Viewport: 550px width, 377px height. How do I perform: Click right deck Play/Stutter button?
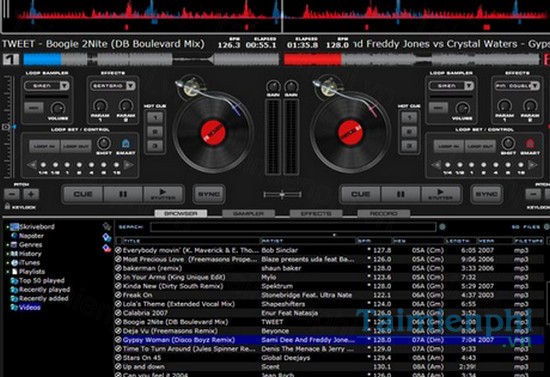click(441, 194)
